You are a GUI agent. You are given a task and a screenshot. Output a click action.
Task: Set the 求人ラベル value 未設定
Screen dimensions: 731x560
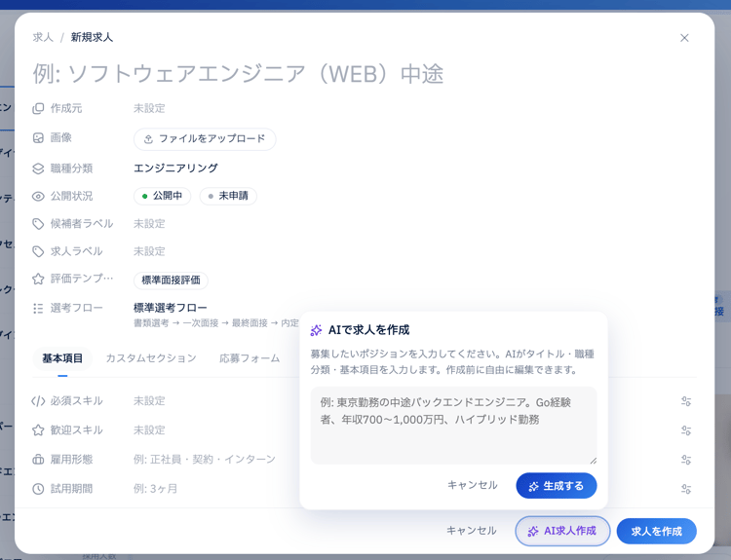pos(149,251)
